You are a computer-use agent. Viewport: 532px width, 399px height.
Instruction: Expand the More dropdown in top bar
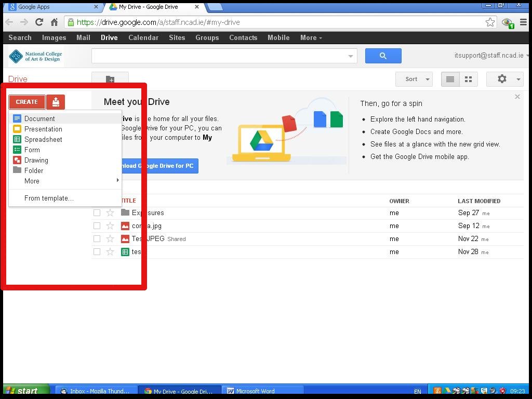311,37
